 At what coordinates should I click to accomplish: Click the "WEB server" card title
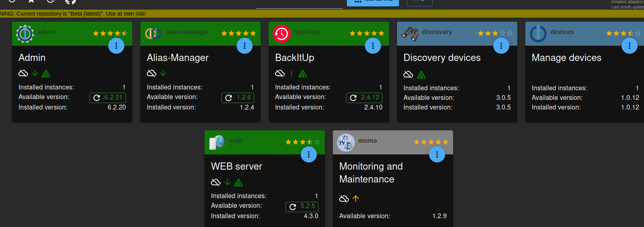pos(237,166)
